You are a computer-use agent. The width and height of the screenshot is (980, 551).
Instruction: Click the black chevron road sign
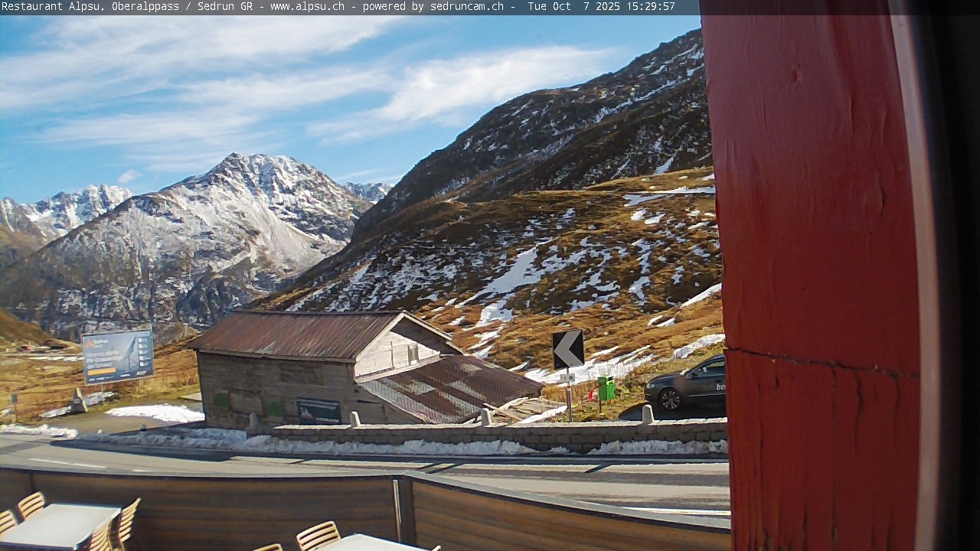(568, 349)
